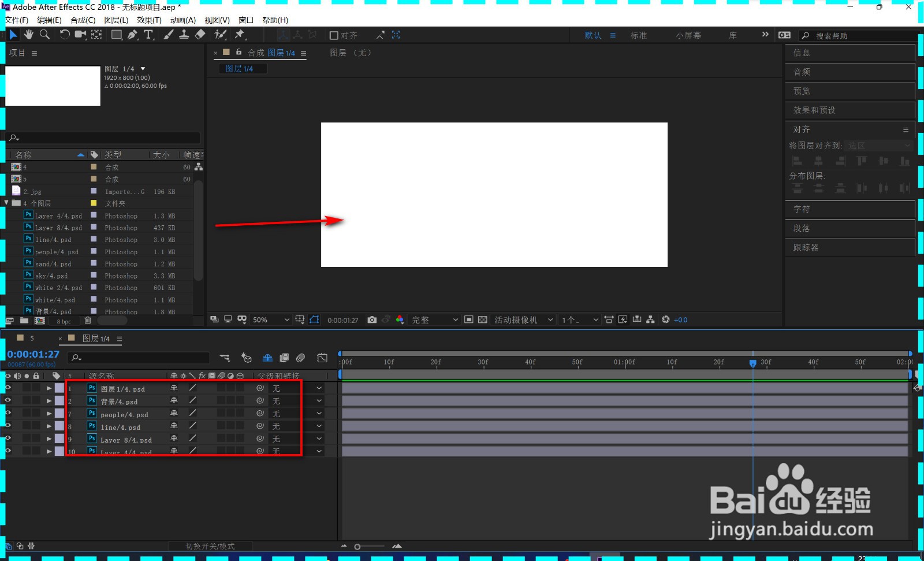The width and height of the screenshot is (924, 561).
Task: Hide layer line/4.psd with eye toggle
Action: point(8,426)
